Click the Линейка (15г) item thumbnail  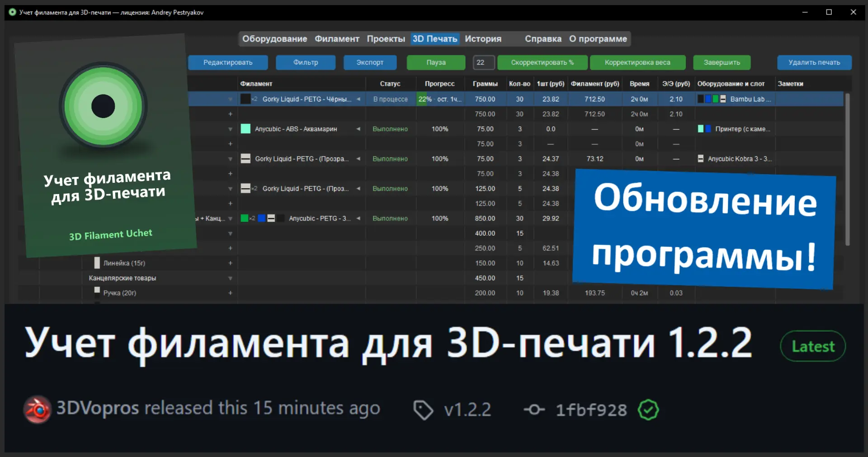pos(97,263)
